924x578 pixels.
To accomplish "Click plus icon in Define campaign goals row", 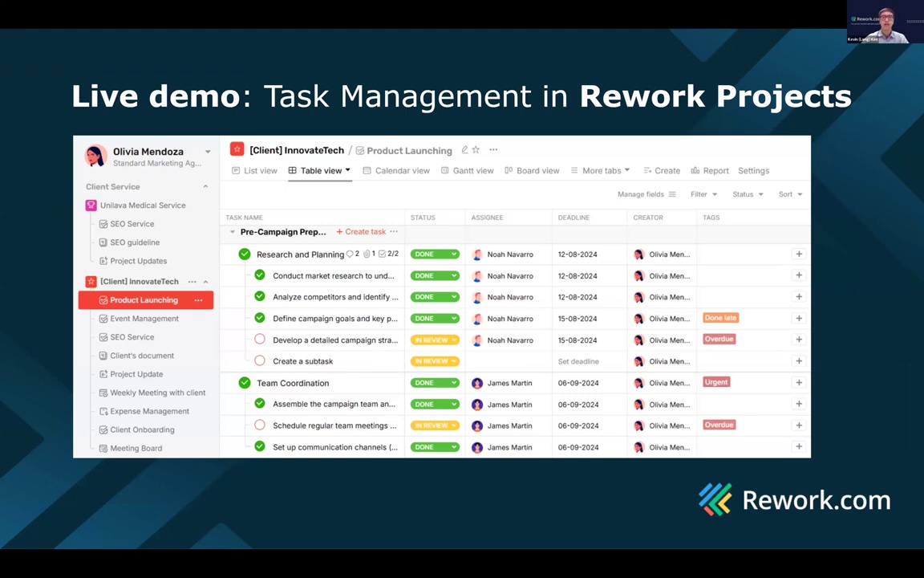I will coord(799,319).
